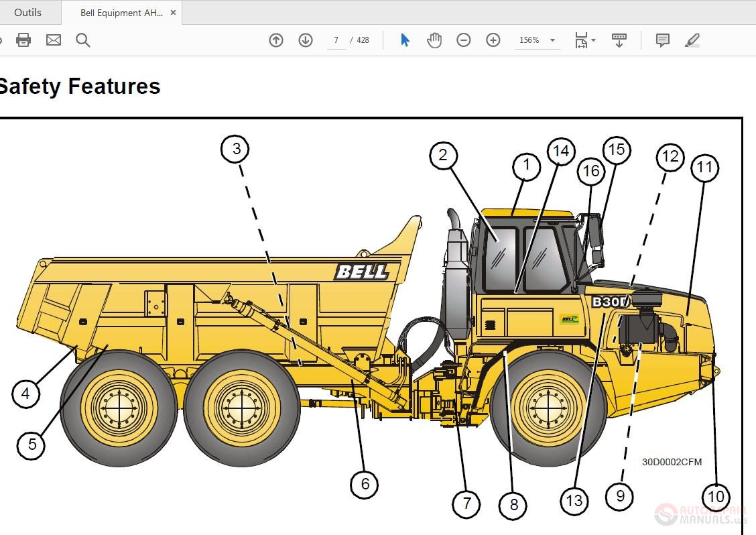Viewport: 756px width, 535px height.
Task: Go to the next page with the down arrow
Action: (306, 40)
